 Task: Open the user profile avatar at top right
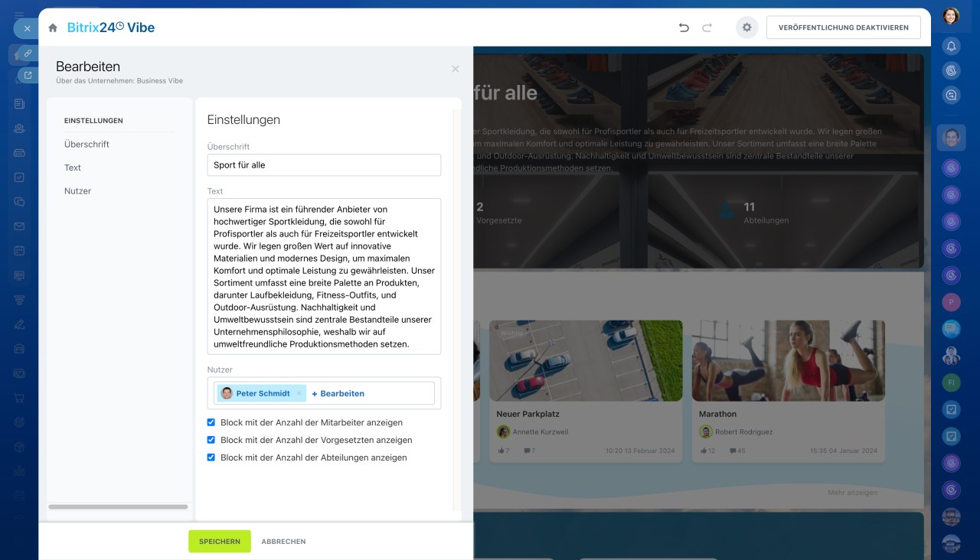[951, 16]
